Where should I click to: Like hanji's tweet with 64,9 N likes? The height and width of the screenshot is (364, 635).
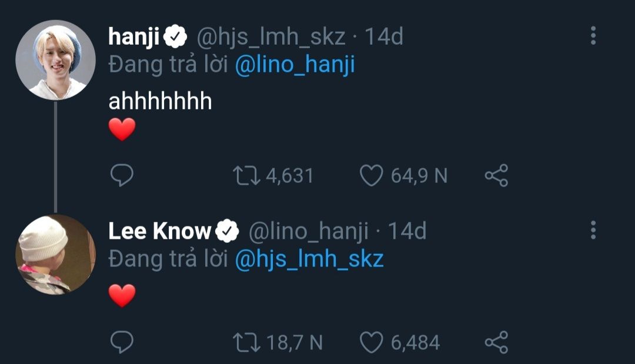click(371, 175)
